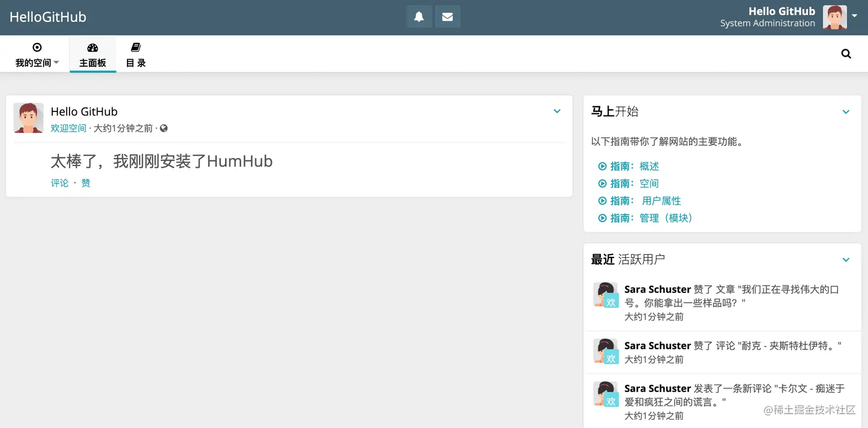Click 赞 to like the post

tap(86, 183)
